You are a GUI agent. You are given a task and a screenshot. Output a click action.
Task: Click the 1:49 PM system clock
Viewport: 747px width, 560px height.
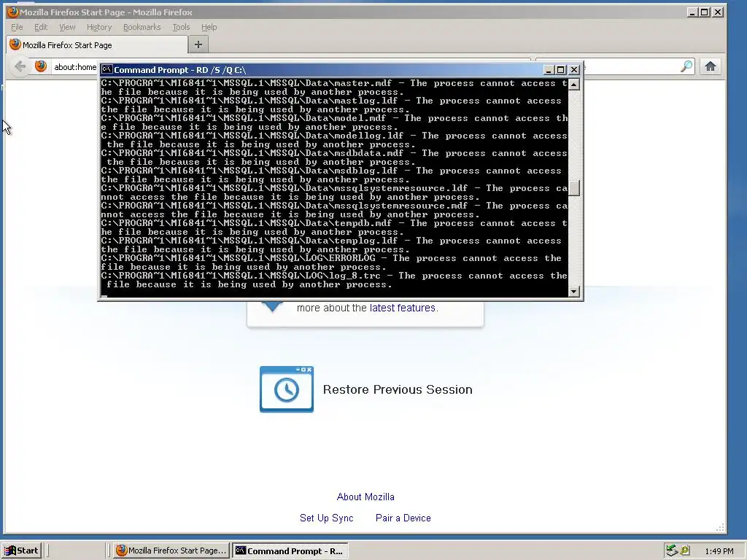[719, 551]
